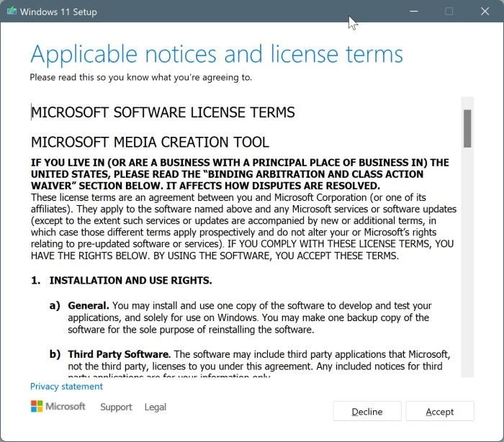Image resolution: width=504 pixels, height=442 pixels.
Task: Click the 'Third Party Software.' clause label
Action: click(119, 354)
